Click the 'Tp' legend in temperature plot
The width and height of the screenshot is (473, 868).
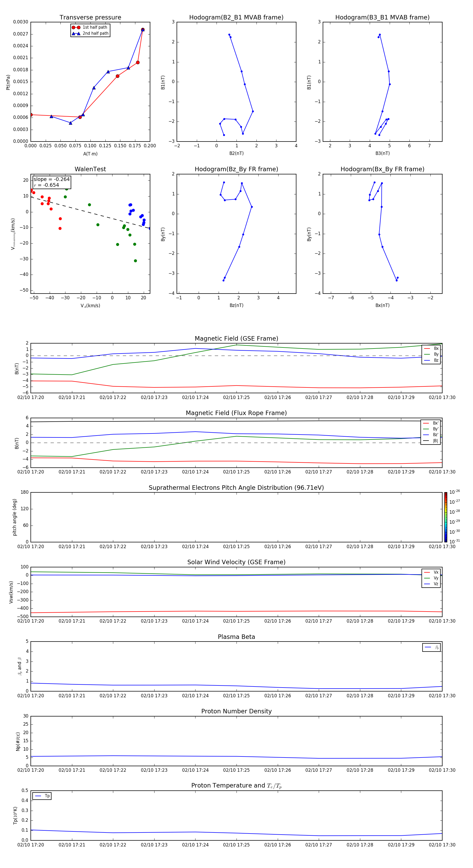point(42,796)
